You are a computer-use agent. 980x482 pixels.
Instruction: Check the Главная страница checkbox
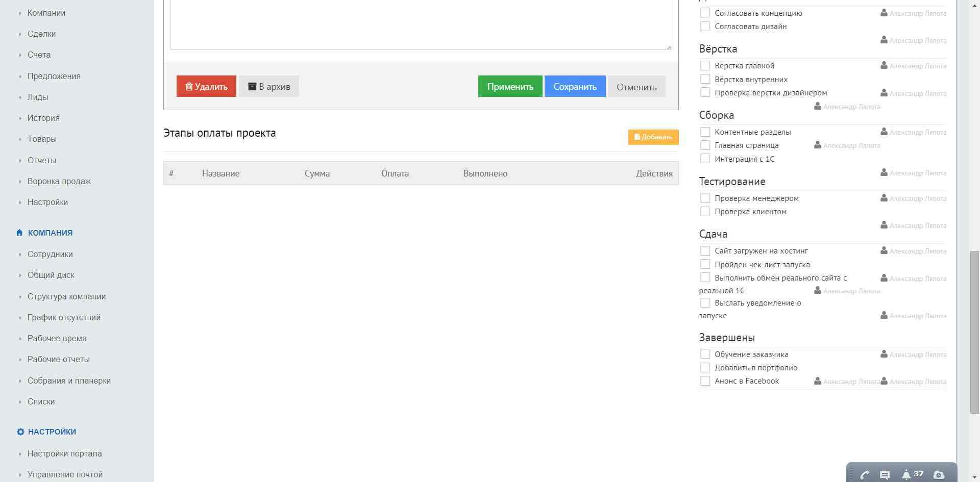click(705, 145)
